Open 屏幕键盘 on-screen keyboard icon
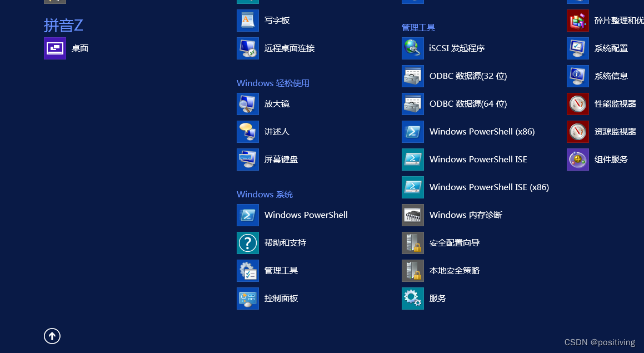This screenshot has width=644, height=353. click(248, 160)
